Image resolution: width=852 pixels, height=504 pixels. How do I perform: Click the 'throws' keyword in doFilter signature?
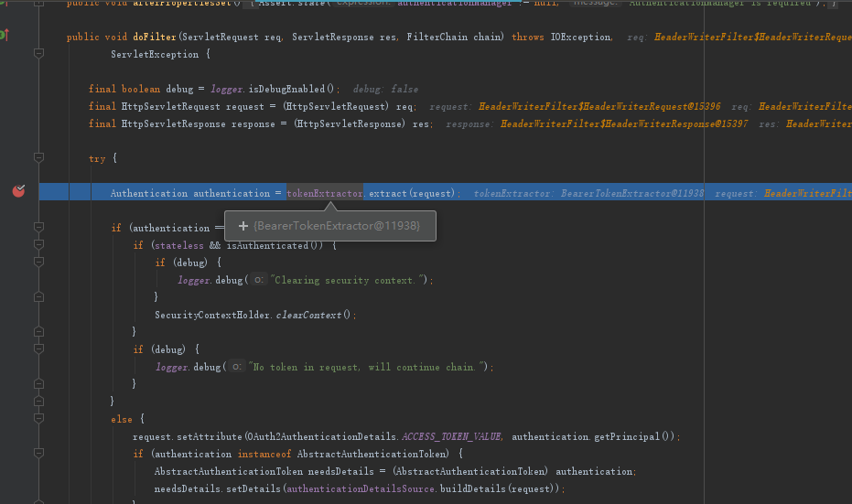(x=528, y=37)
